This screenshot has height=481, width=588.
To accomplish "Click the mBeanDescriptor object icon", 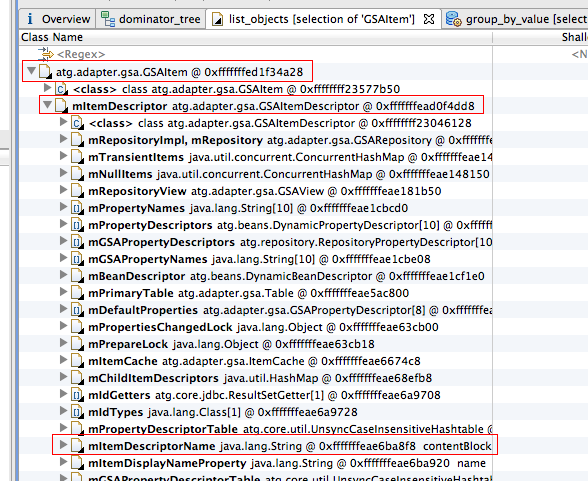I will [x=77, y=276].
